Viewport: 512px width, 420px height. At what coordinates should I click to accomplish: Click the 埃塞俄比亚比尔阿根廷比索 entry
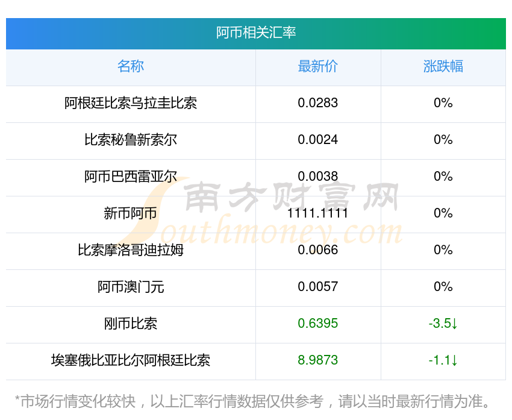pyautogui.click(x=131, y=360)
